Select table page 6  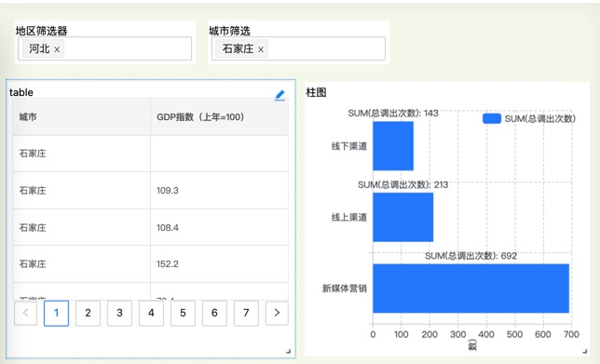[214, 313]
